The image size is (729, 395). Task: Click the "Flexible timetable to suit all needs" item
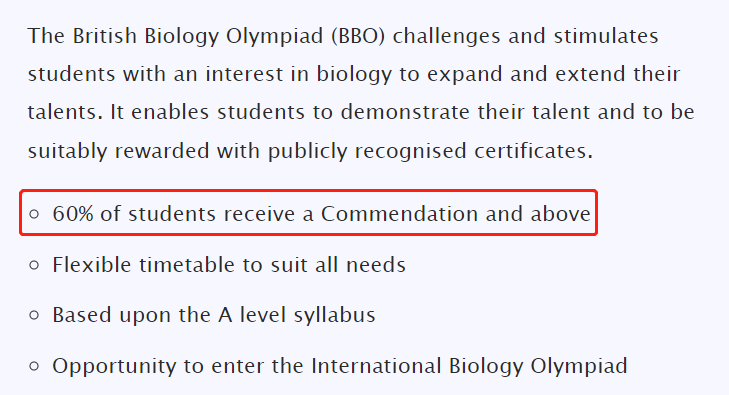coord(229,265)
